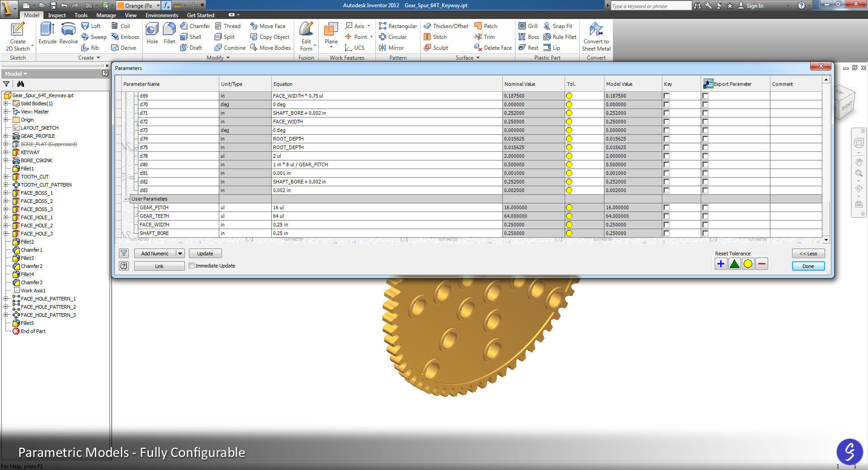868x470 pixels.
Task: Reset tolerance to median green triangle
Action: point(734,264)
